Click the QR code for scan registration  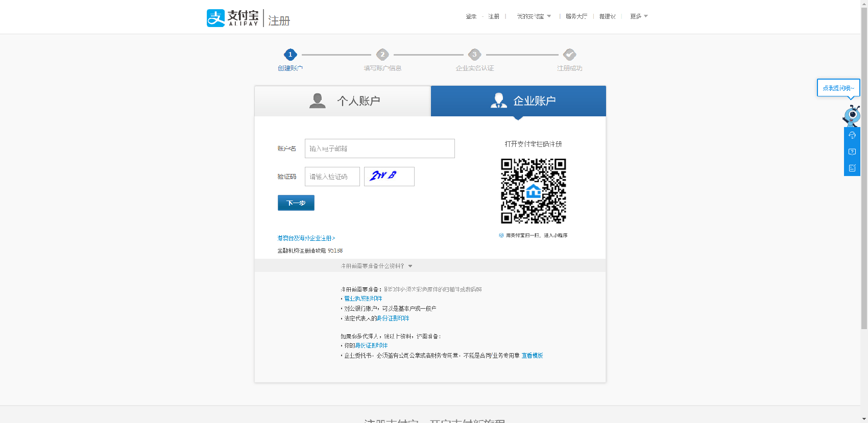[x=533, y=191]
